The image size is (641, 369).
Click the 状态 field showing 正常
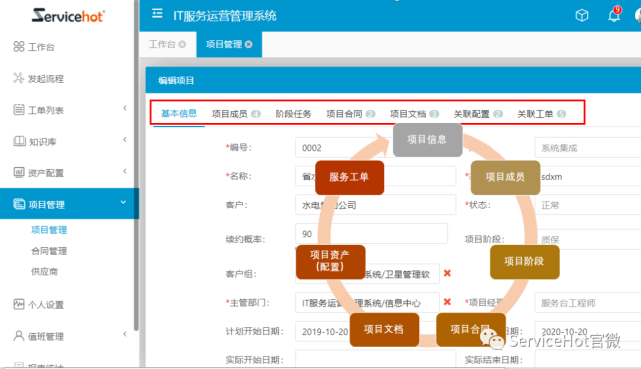(x=587, y=205)
